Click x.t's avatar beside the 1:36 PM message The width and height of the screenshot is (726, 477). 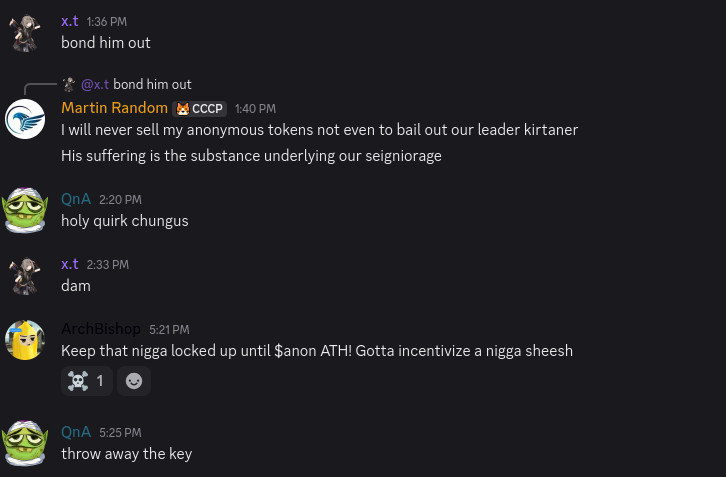click(x=25, y=32)
